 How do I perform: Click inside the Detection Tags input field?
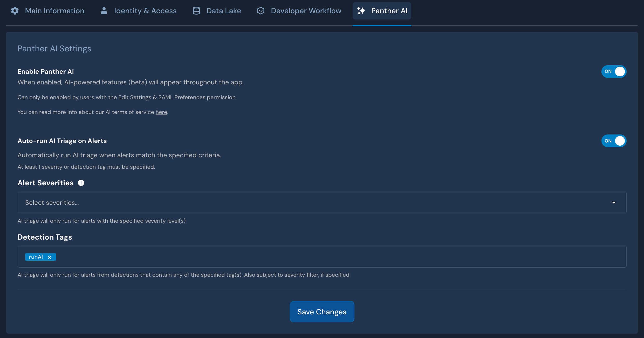[322, 257]
